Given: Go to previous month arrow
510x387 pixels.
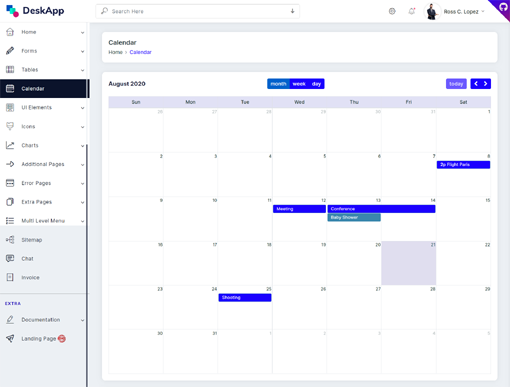Looking at the screenshot, I should [476, 84].
